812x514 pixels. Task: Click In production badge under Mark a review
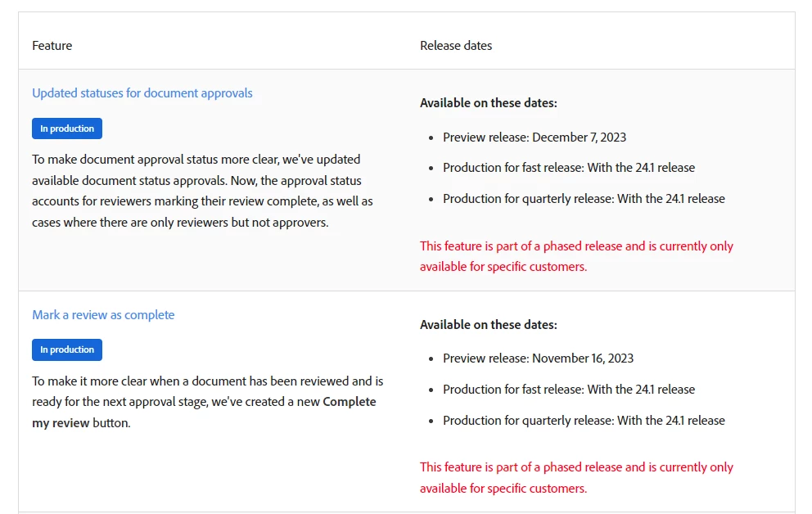pos(67,350)
